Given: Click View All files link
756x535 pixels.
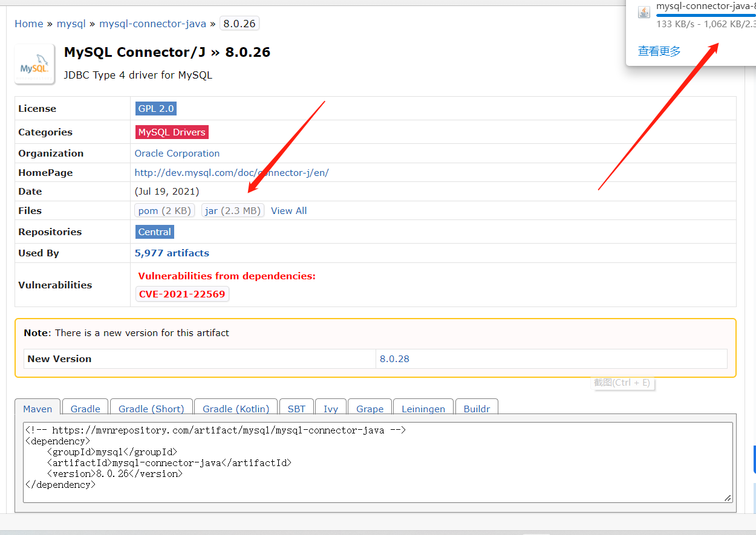Looking at the screenshot, I should 289,210.
